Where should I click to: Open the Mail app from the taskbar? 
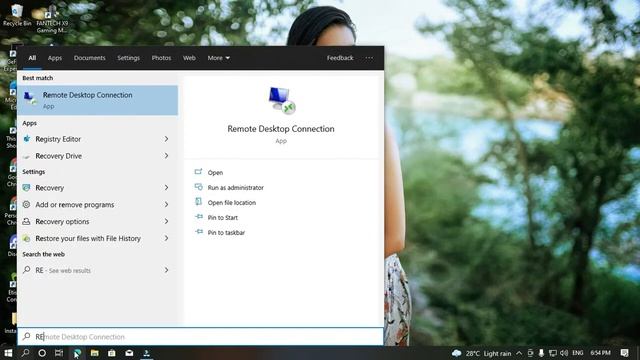[x=129, y=353]
